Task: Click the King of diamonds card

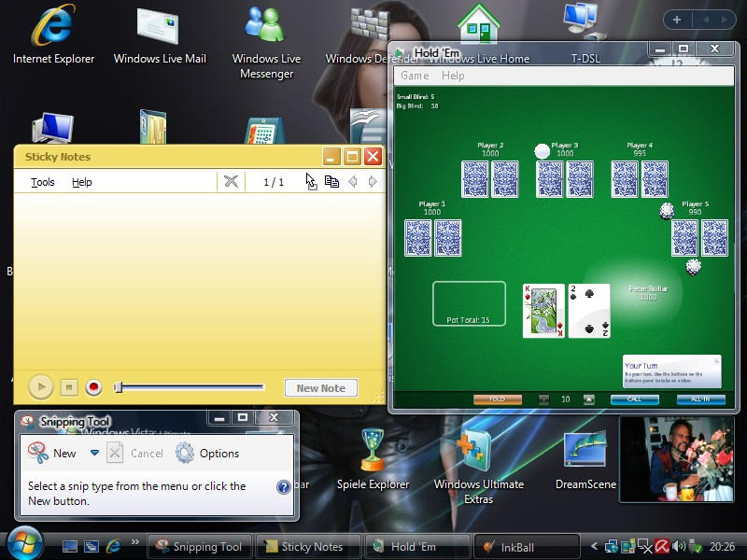Action: [543, 310]
